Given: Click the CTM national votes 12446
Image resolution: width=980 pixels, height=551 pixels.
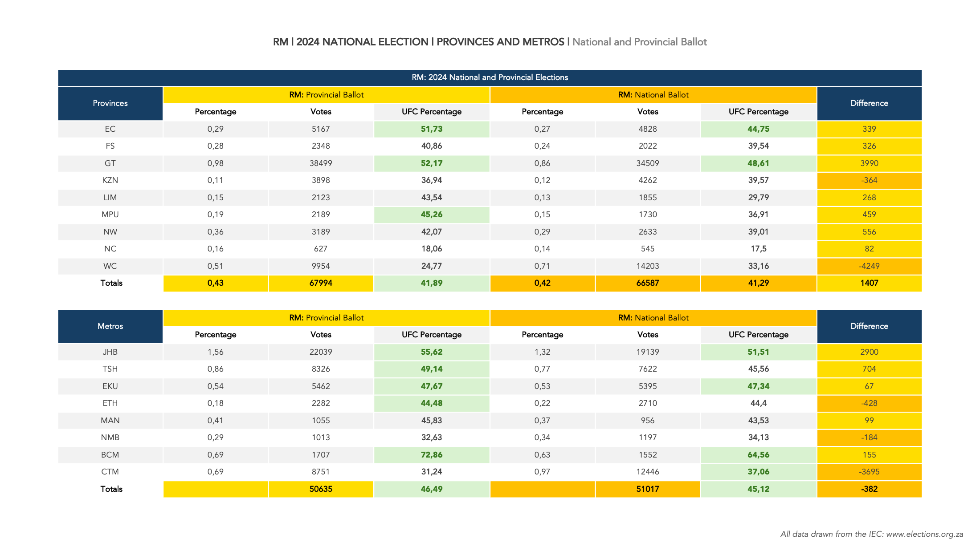Looking at the screenshot, I should [x=647, y=472].
